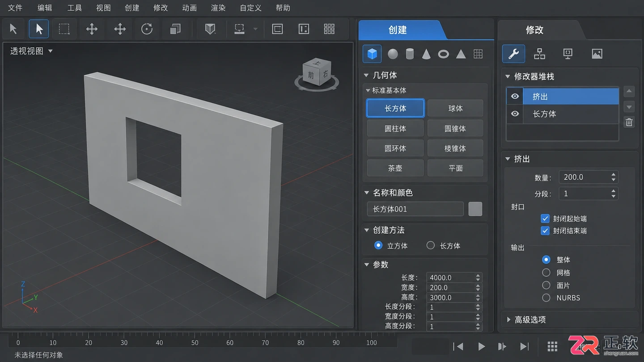Toggle visibility eye of 长方体 stack entry

click(x=515, y=114)
